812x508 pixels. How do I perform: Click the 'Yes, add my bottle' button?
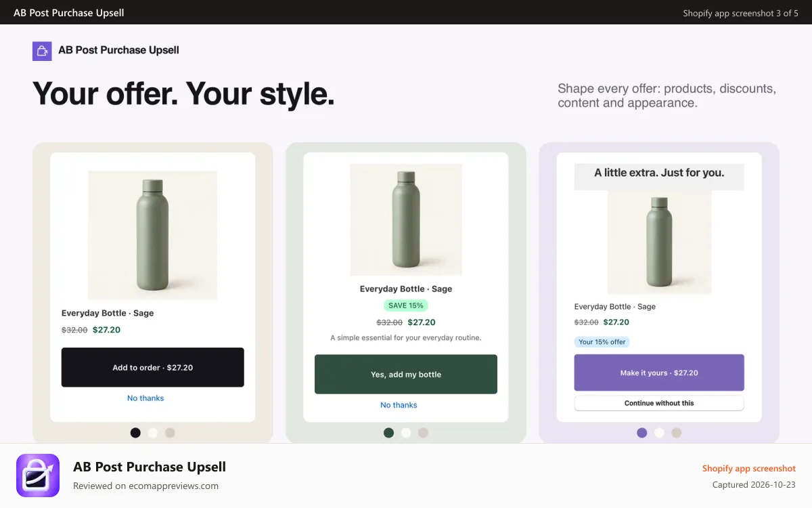[x=406, y=375]
